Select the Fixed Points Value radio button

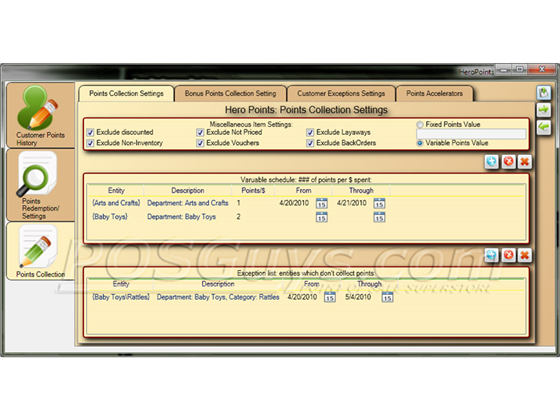(420, 125)
